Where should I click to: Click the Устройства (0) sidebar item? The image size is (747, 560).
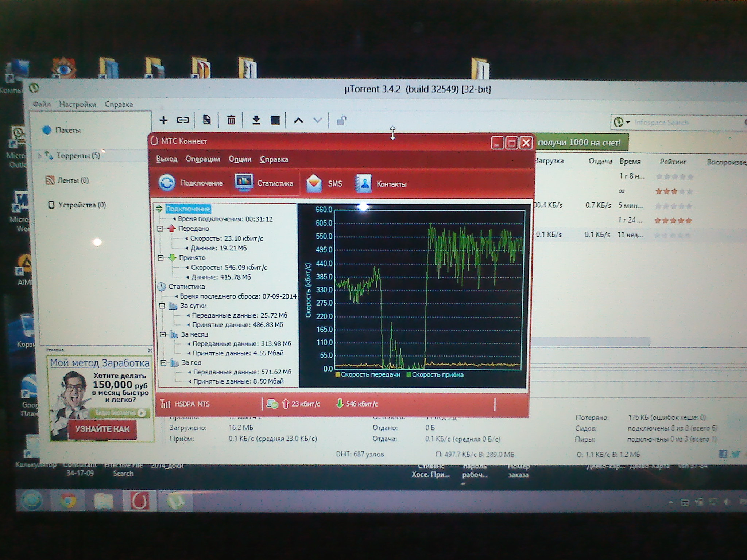(x=77, y=205)
